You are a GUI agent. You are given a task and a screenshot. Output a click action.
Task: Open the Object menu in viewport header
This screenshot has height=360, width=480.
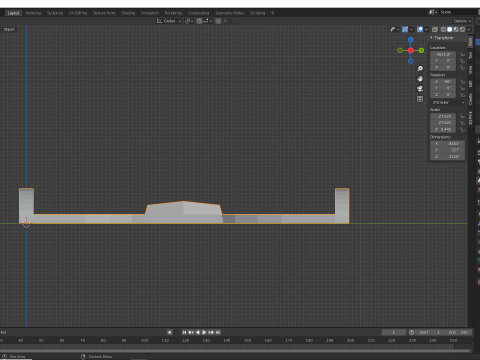coord(9,29)
